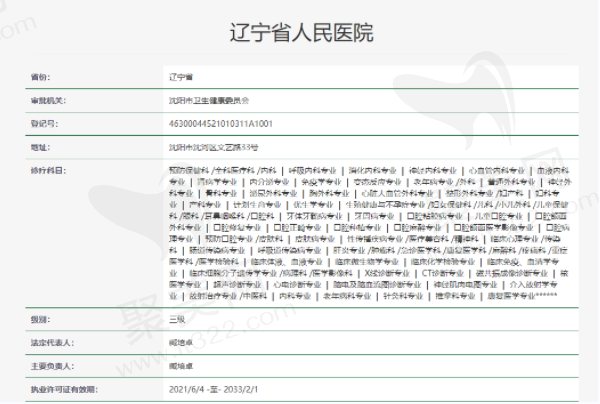The image size is (600, 404).
Task: Select the 诊疗科目 row label
Action: (48, 171)
